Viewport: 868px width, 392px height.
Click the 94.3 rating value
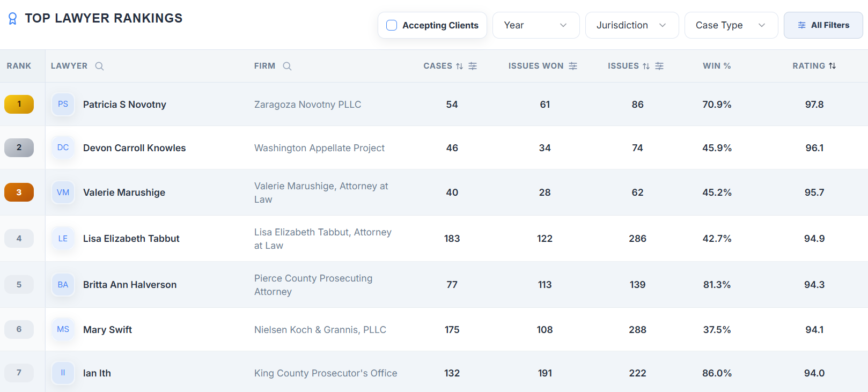coord(814,285)
